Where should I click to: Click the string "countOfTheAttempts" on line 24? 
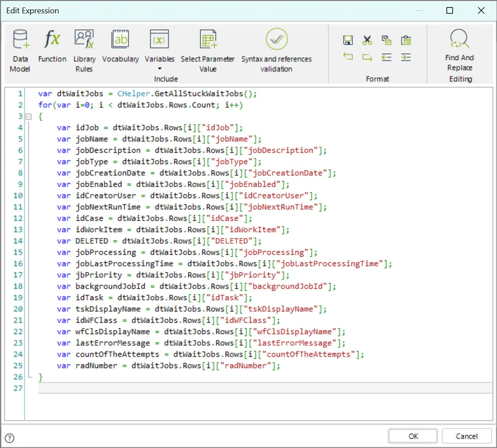click(308, 354)
